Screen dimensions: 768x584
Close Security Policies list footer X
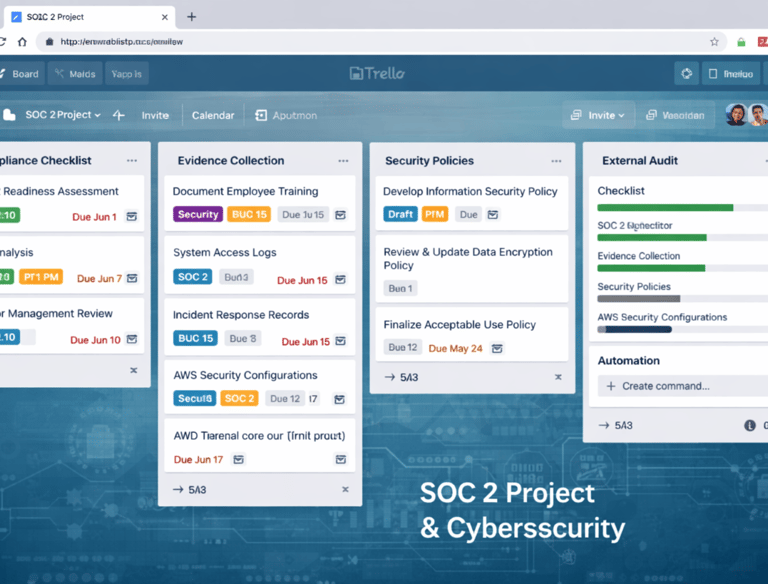[x=558, y=377]
